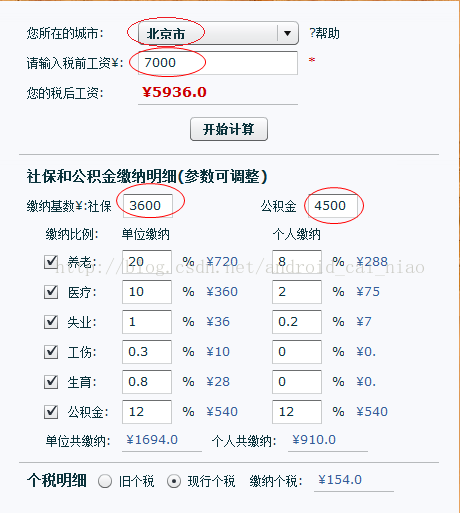Toggle the 养老 checkbox

pos(51,262)
